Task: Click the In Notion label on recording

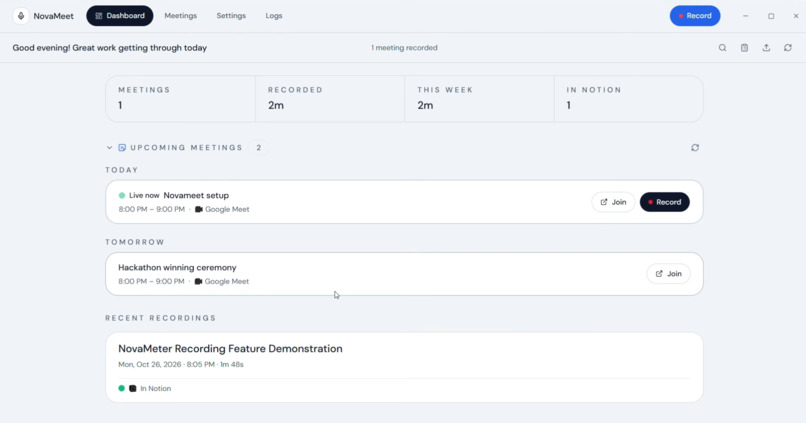Action: 156,389
